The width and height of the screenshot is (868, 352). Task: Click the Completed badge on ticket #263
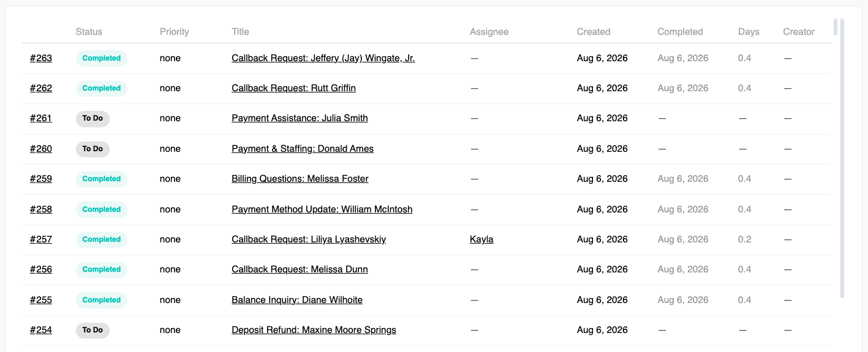point(102,58)
